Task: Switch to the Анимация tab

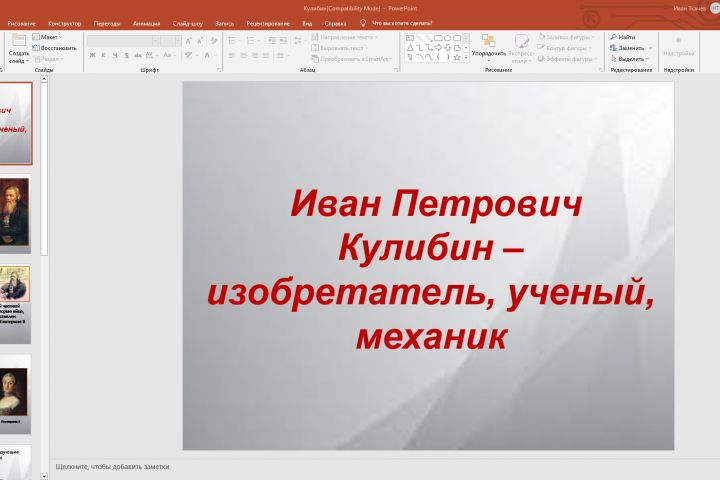Action: click(146, 23)
